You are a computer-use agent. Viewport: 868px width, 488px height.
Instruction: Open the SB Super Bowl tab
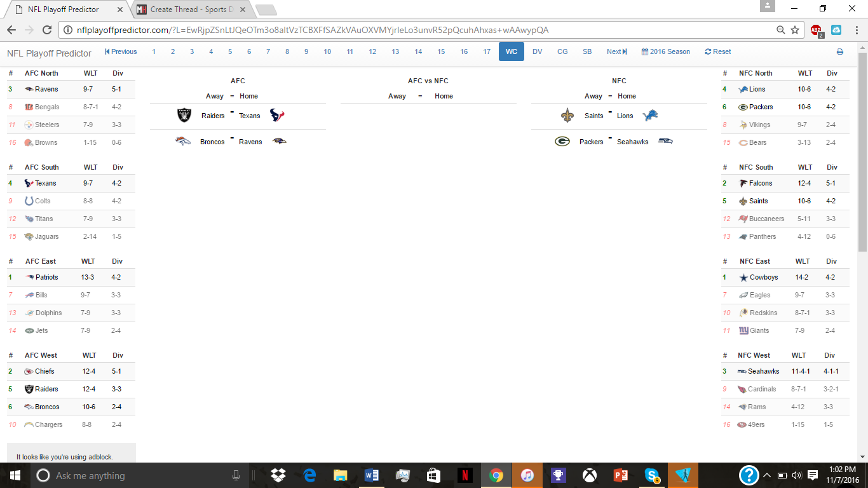pyautogui.click(x=587, y=51)
